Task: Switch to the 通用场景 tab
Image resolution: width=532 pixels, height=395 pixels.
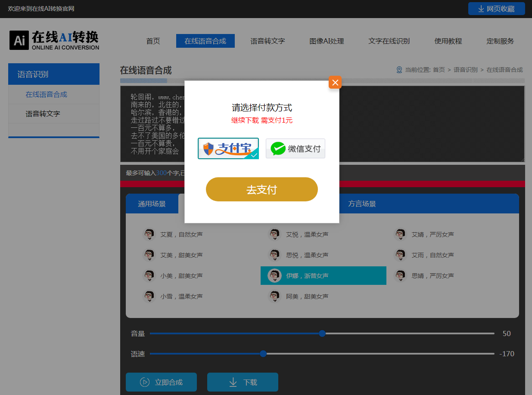Action: pos(152,204)
